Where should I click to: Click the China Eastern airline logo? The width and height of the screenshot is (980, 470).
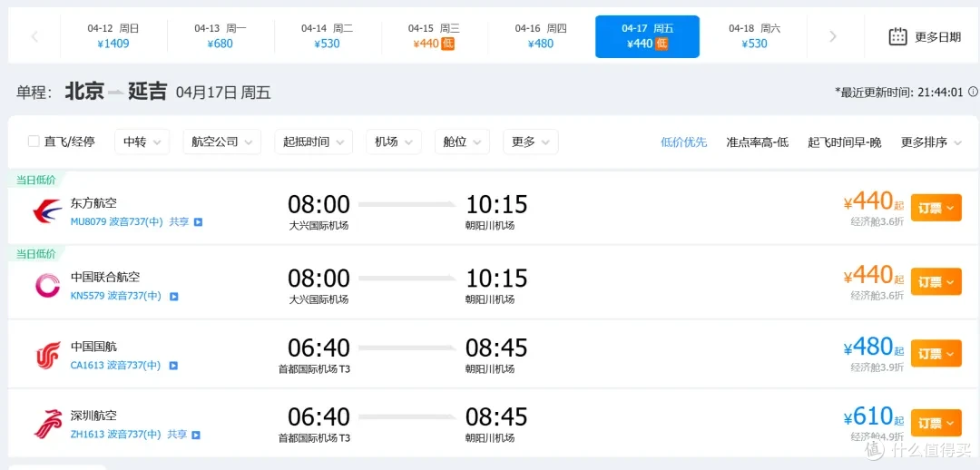[47, 211]
